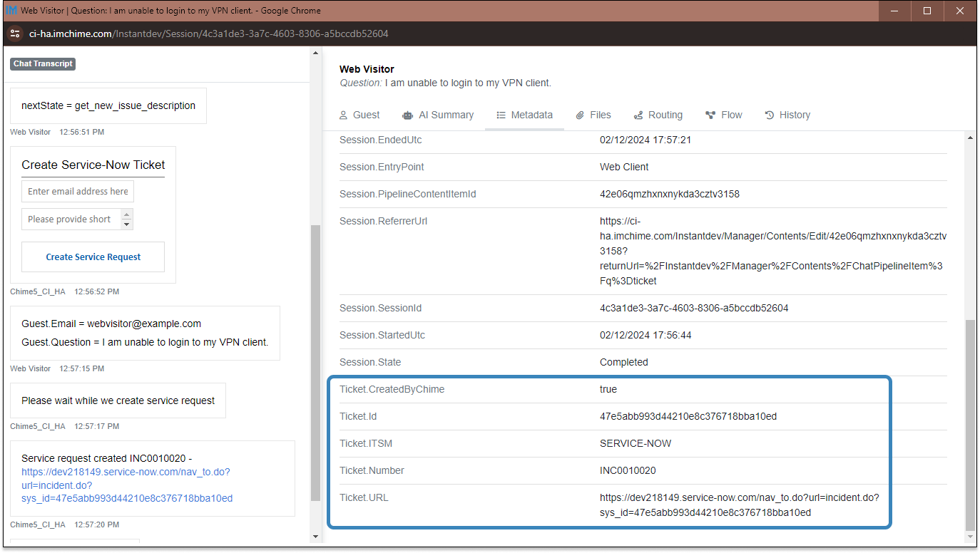Click the Guest.Question chat line
This screenshot has width=980, height=553.
click(145, 342)
